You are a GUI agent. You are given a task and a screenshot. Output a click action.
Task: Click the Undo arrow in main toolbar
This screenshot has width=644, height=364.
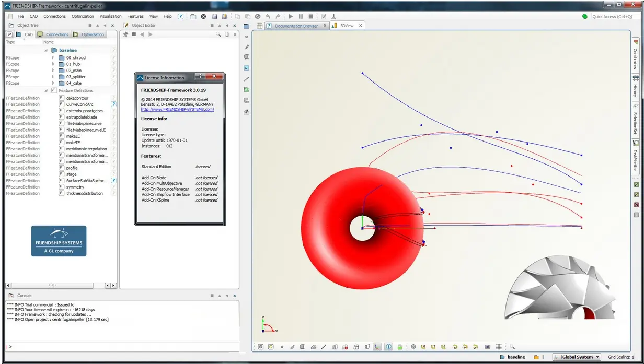[268, 16]
